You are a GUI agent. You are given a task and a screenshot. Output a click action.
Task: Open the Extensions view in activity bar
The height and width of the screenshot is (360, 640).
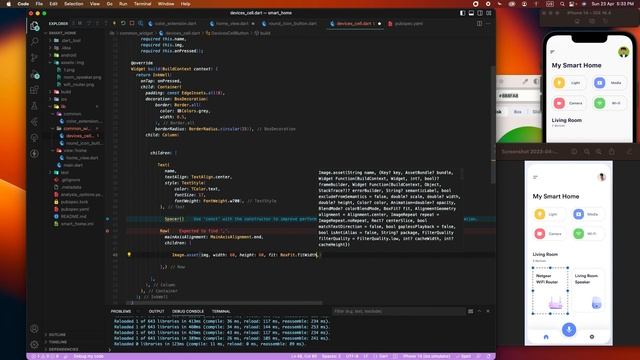point(35,90)
